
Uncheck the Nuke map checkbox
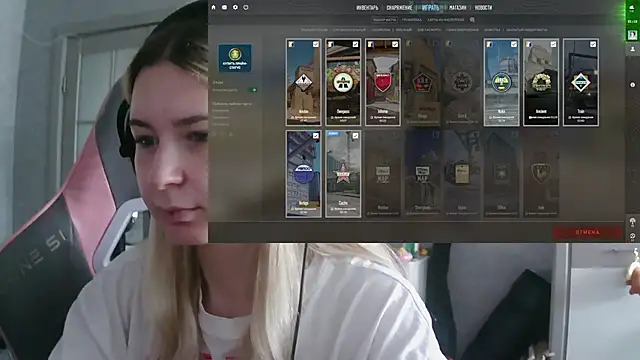[513, 44]
